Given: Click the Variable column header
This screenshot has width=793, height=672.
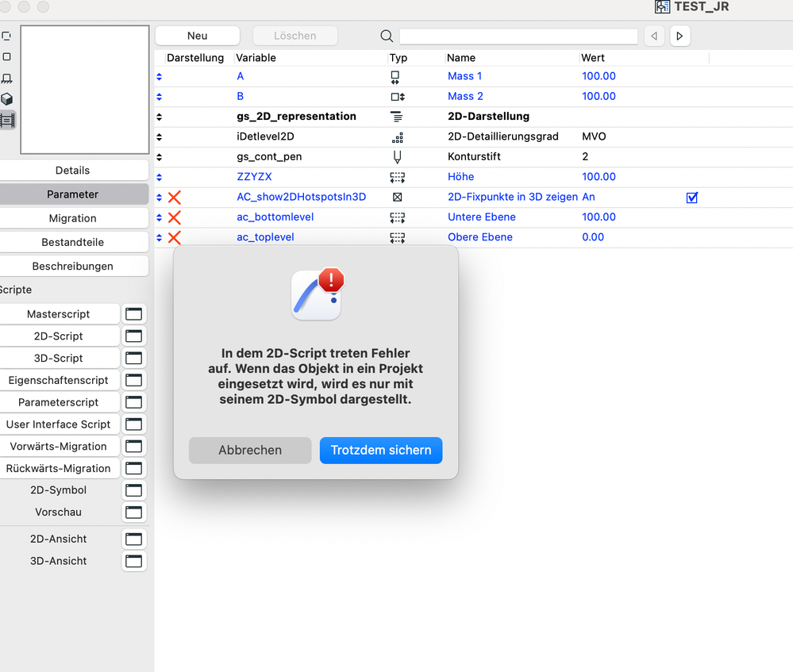Looking at the screenshot, I should pyautogui.click(x=256, y=58).
